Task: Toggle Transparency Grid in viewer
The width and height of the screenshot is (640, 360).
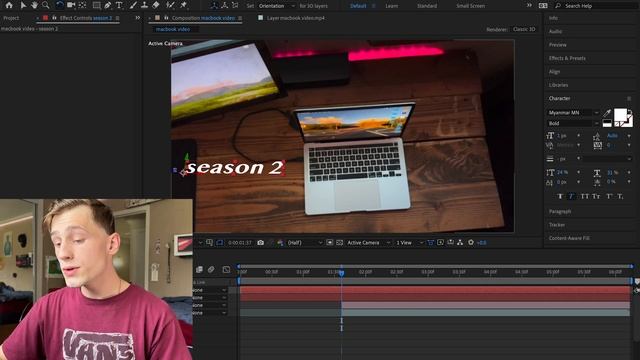Action: 339,242
